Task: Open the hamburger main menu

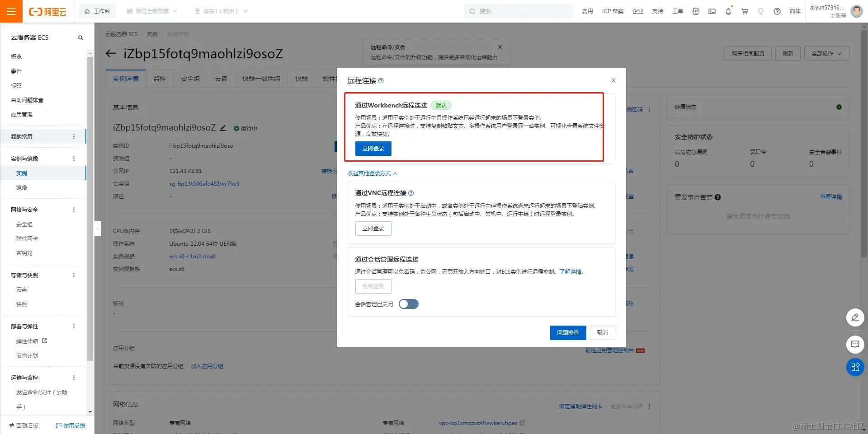Action: [x=11, y=11]
